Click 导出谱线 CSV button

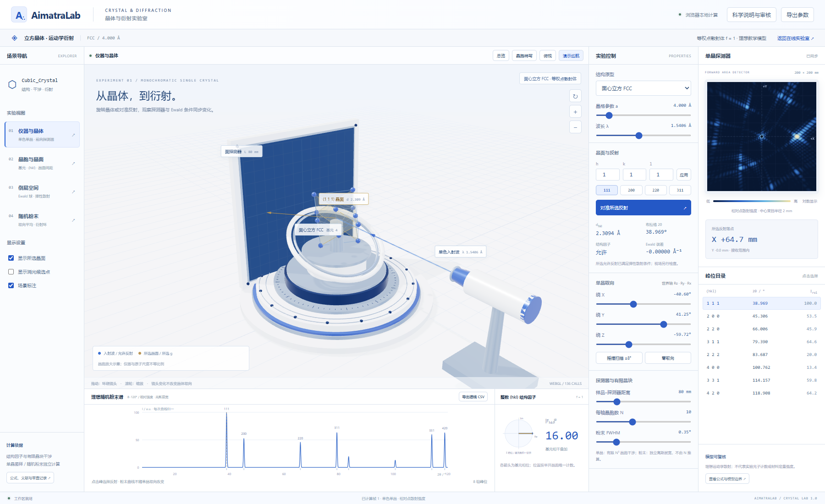[x=473, y=397]
